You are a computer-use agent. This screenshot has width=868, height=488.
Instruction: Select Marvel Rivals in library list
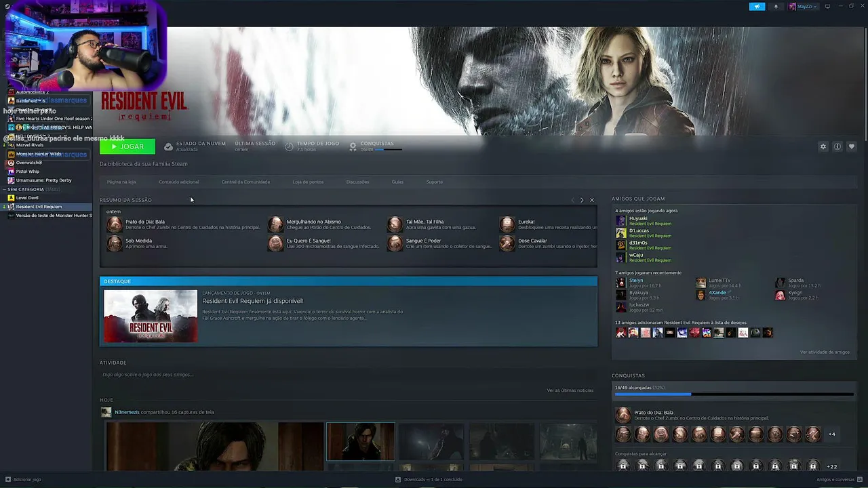30,145
